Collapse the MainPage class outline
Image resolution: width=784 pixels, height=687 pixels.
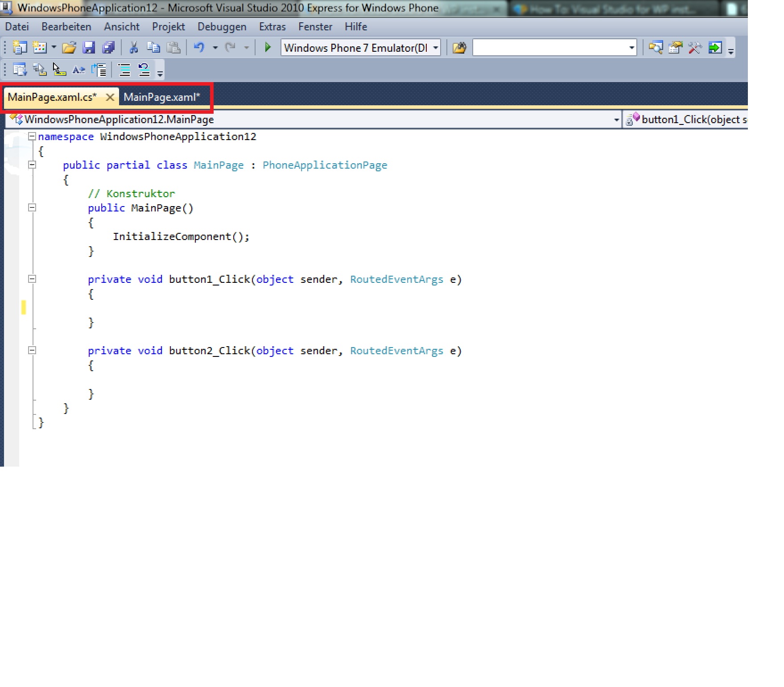pos(32,165)
